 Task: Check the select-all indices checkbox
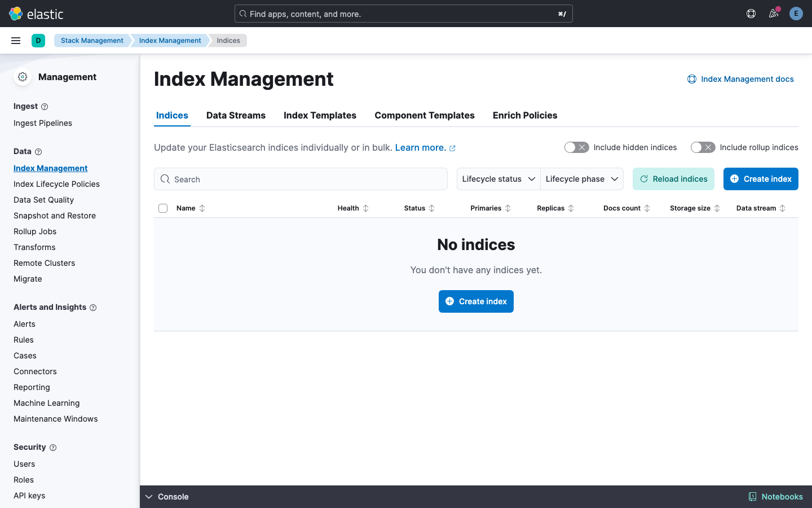click(163, 208)
